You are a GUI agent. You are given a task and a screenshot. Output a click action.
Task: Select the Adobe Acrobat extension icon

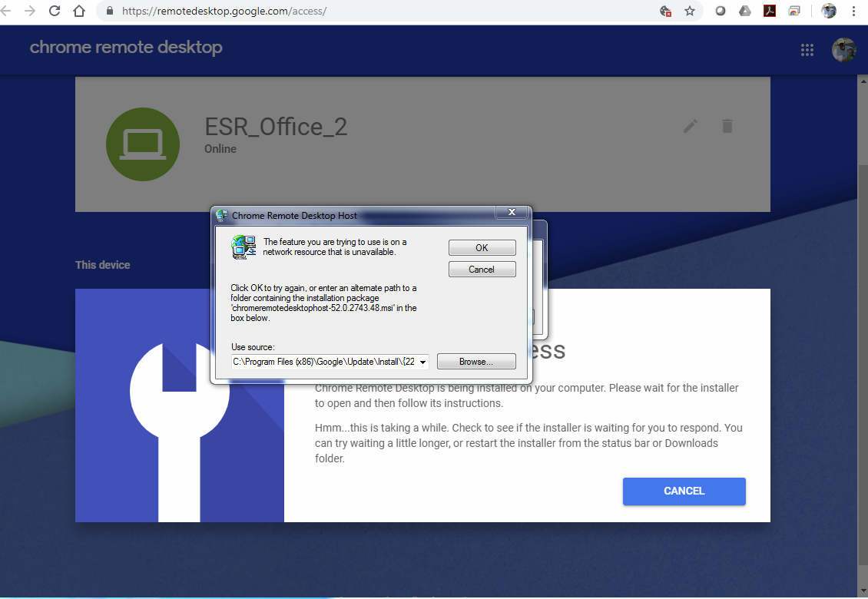770,11
